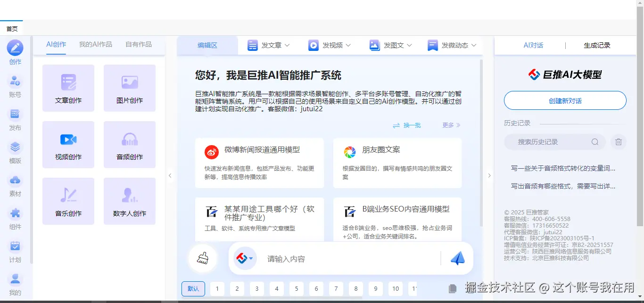The image size is (644, 303).
Task: Click the copy icon beside number tabs
Action: click(453, 288)
